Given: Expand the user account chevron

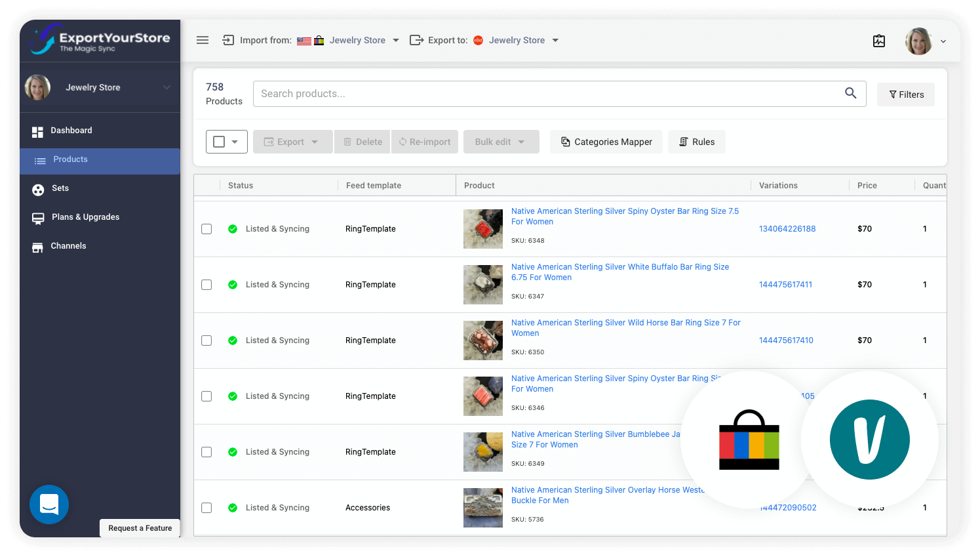Looking at the screenshot, I should point(943,41).
